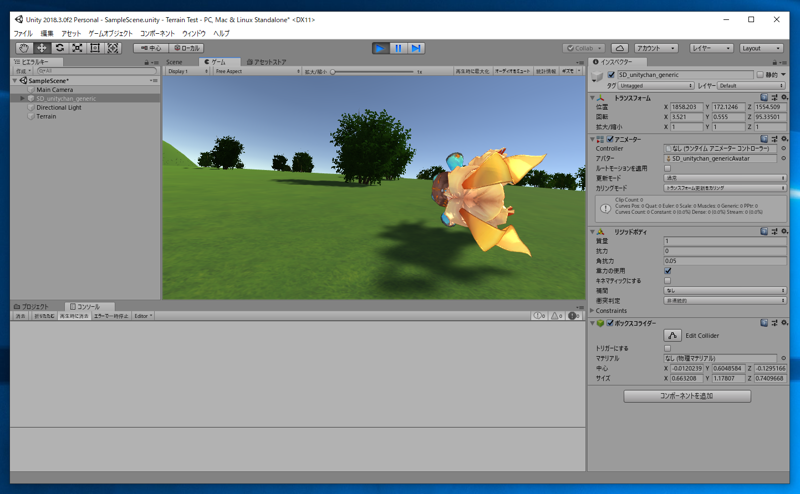The width and height of the screenshot is (800, 494).
Task: Click the game view scale slider handle
Action: click(333, 72)
